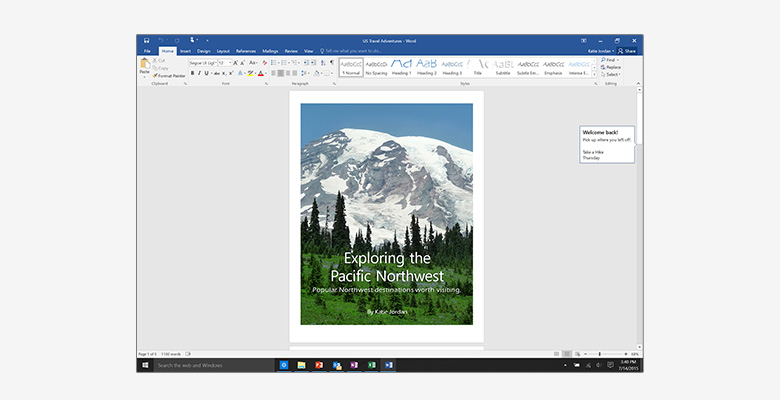Save the document from Quick Access Toolbar
The image size is (780, 400).
point(146,40)
